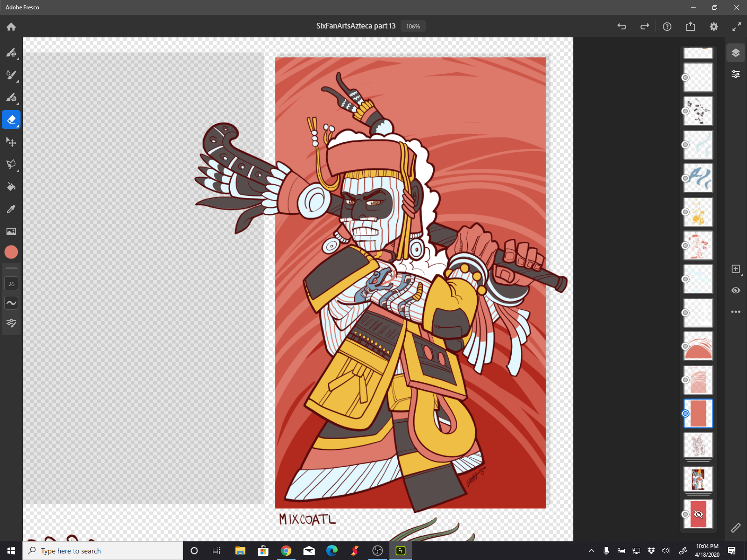Click document title SixFanArtsAzteca part 13
Screen dimensions: 747x560
[356, 26]
